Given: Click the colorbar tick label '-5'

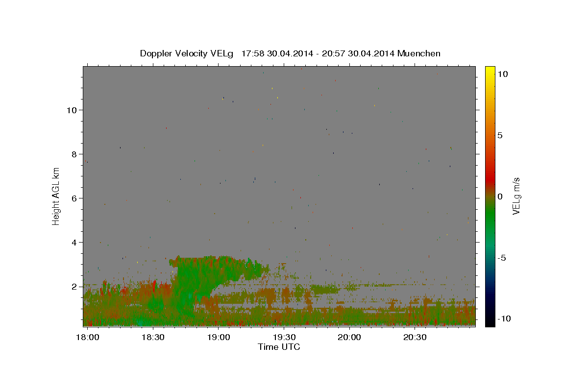Looking at the screenshot, I should point(502,258).
